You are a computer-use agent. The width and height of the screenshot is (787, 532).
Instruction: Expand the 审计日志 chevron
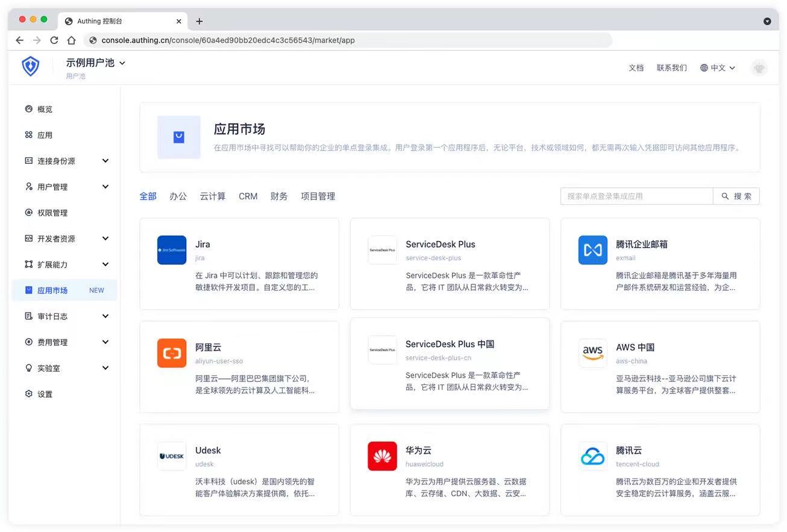[105, 316]
